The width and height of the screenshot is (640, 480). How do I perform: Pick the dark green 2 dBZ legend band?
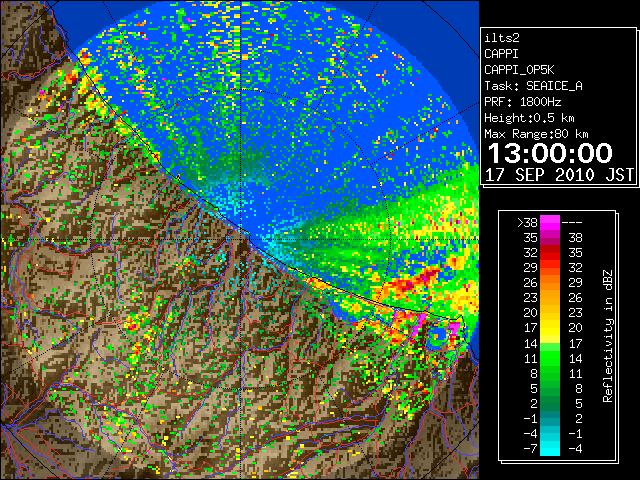pyautogui.click(x=550, y=403)
